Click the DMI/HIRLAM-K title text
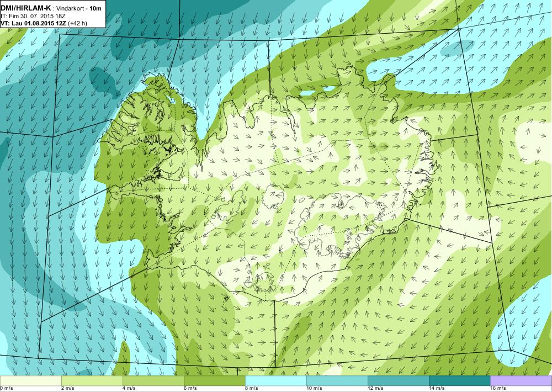Viewport: 552px width, 392px height. 26,8
